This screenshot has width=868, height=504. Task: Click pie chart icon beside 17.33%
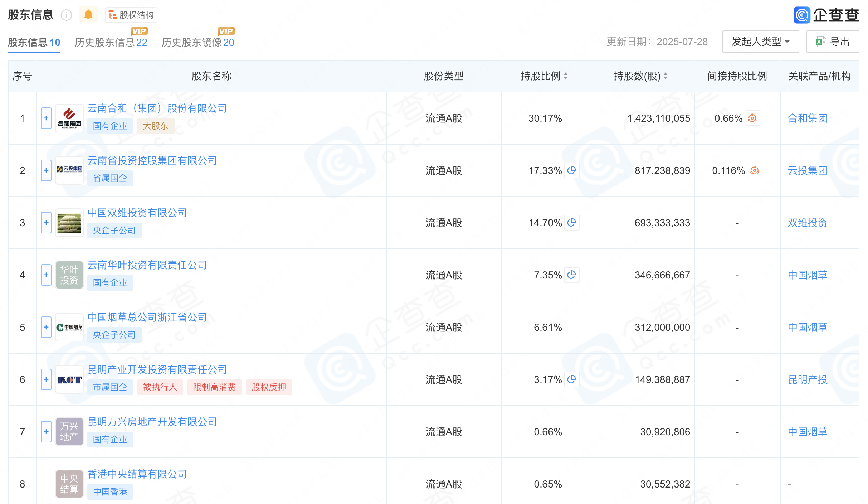[571, 170]
